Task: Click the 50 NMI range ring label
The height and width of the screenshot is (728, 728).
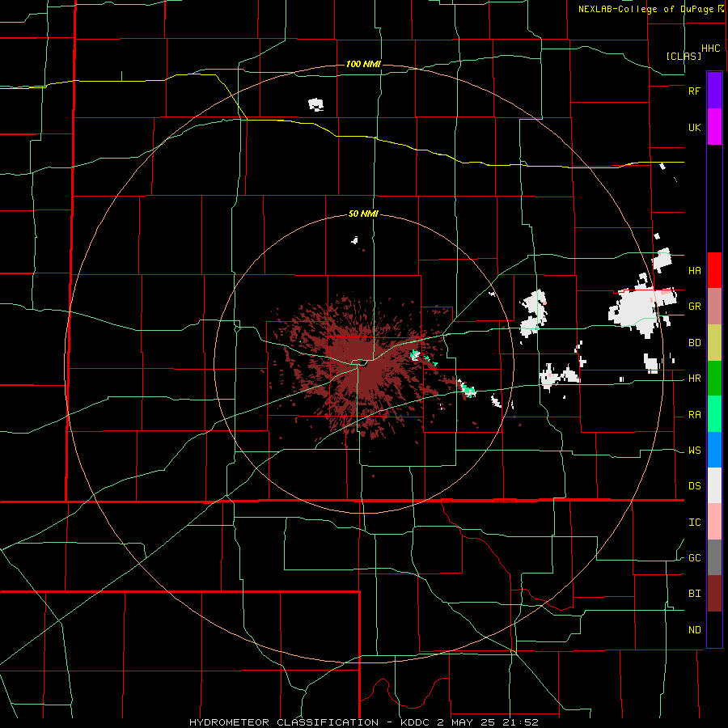Action: click(x=363, y=214)
